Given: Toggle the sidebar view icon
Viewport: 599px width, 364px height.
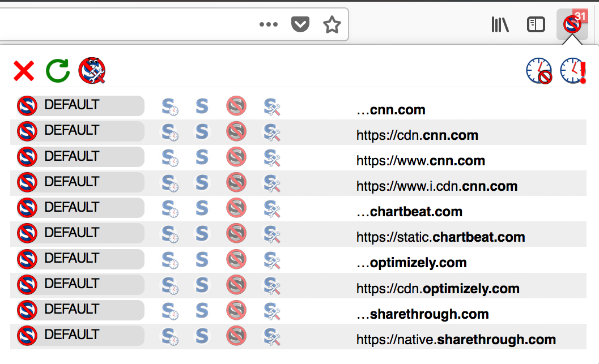Looking at the screenshot, I should pyautogui.click(x=536, y=25).
